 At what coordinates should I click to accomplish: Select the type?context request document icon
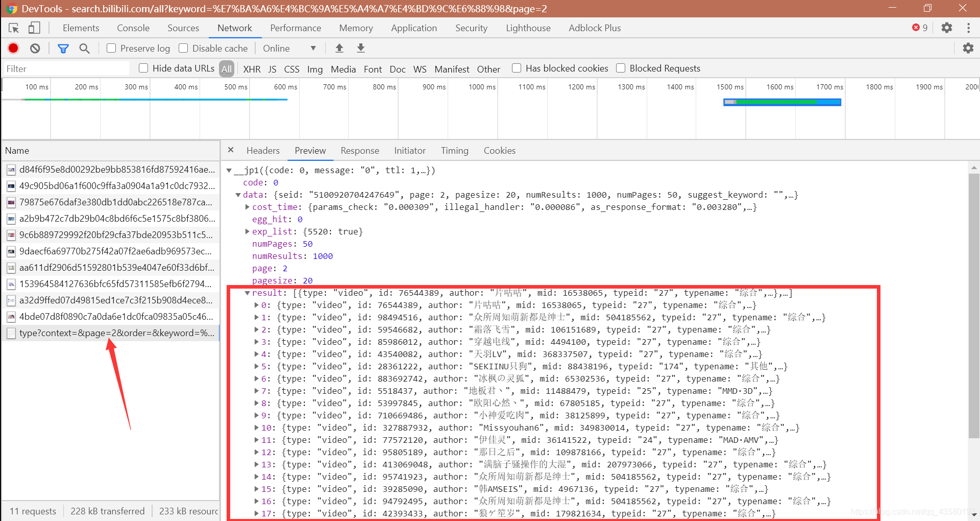coord(11,333)
